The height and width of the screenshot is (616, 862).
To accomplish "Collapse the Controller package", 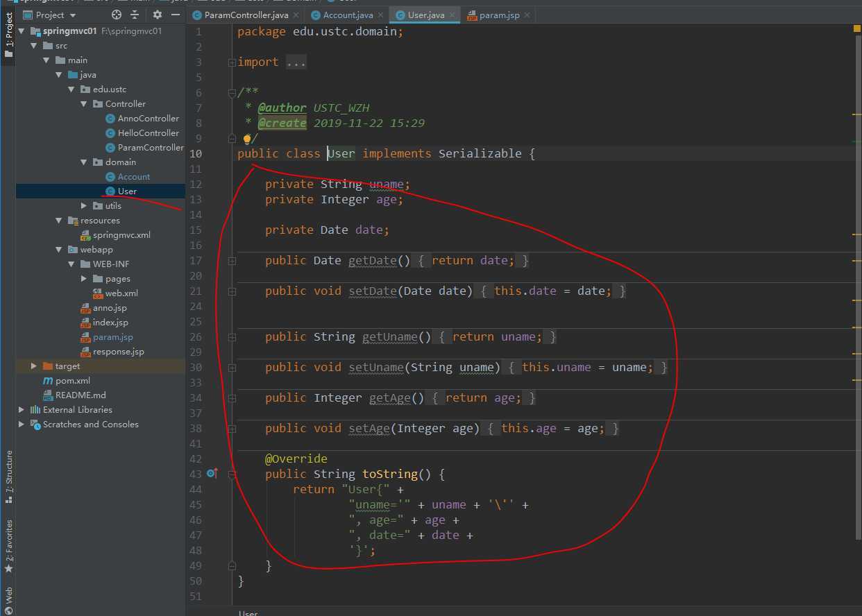I will coord(83,104).
